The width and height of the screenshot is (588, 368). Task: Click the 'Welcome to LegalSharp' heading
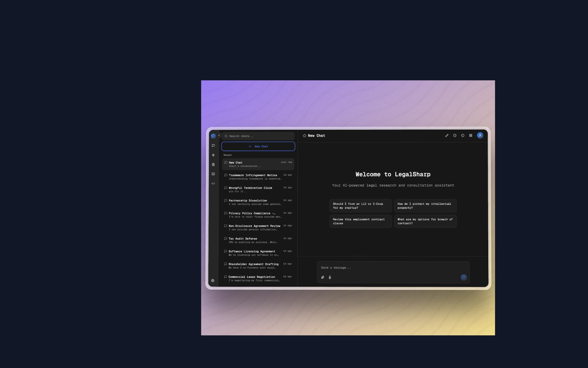point(393,174)
